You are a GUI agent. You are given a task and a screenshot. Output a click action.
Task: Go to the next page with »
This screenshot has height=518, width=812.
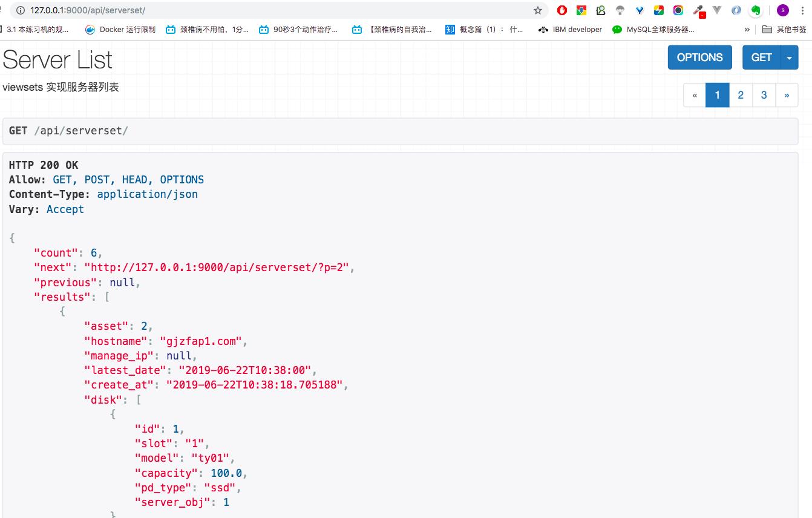787,95
